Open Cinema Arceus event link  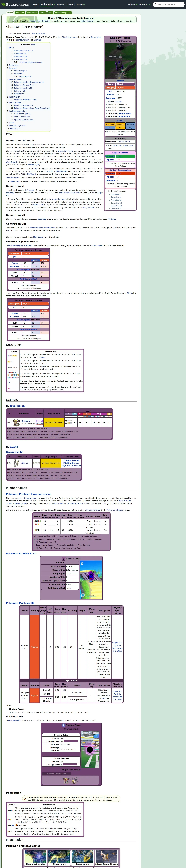click(71, 460)
